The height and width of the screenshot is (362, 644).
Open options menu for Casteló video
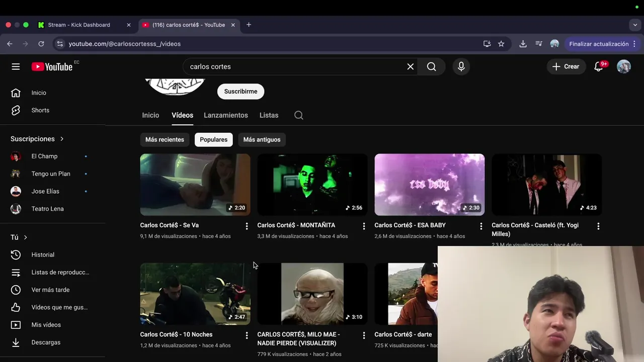(x=598, y=226)
